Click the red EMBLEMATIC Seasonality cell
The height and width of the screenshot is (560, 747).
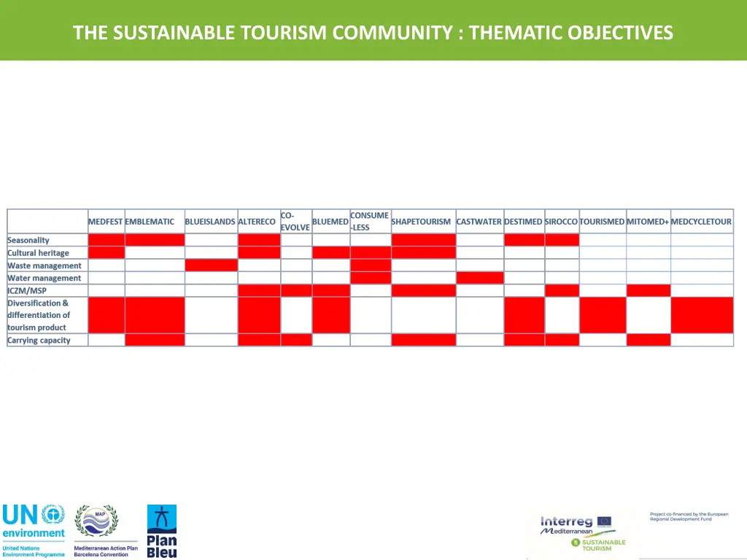click(155, 240)
